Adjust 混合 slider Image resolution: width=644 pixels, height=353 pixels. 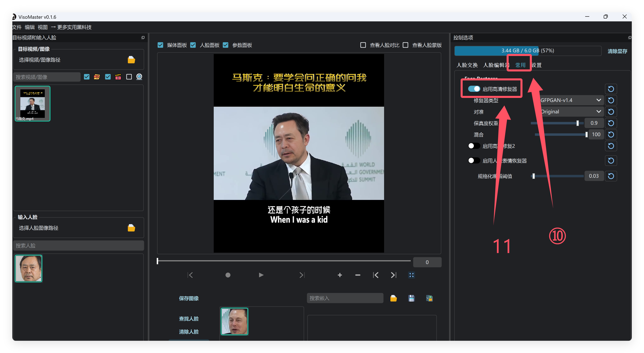point(561,135)
